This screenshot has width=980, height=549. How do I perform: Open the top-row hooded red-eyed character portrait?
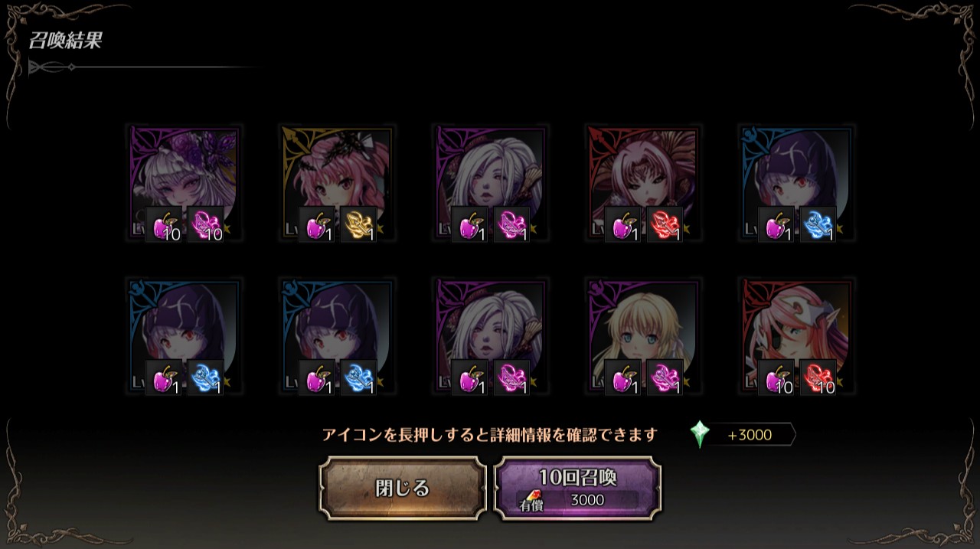[796, 183]
